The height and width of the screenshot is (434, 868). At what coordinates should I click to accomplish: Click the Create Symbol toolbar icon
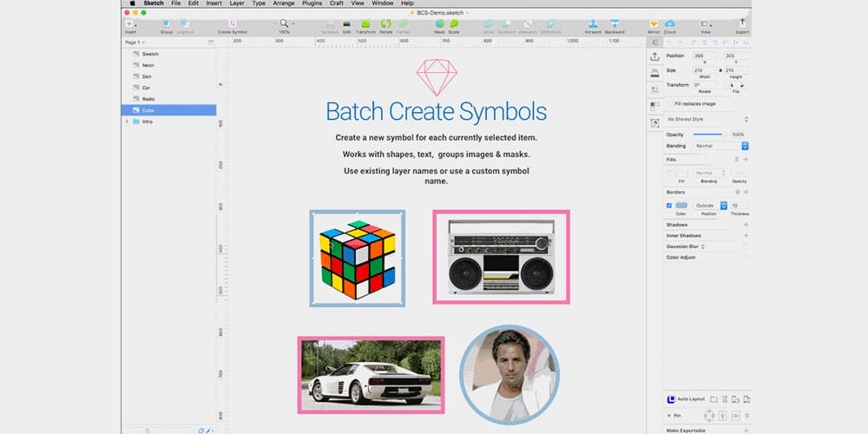point(233,23)
